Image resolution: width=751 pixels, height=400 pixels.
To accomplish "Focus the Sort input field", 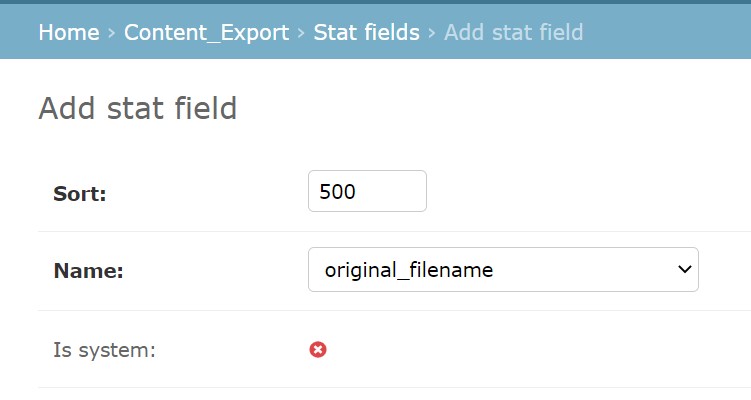I will pyautogui.click(x=367, y=191).
